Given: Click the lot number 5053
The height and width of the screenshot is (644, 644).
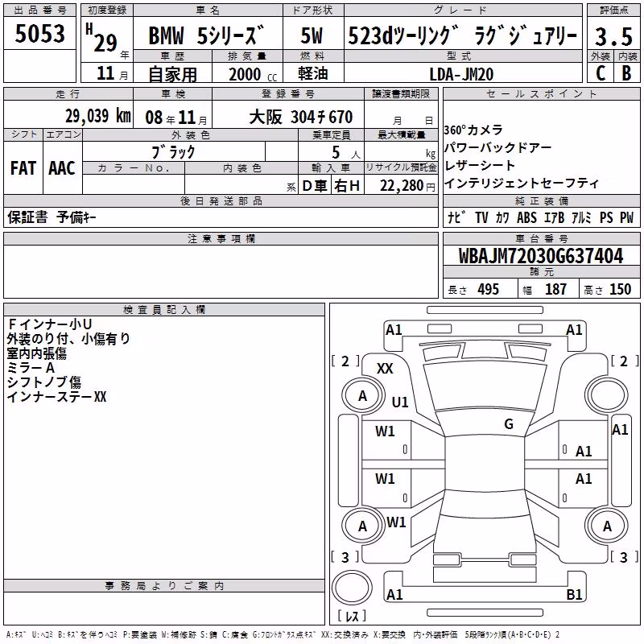Looking at the screenshot, I should point(39,33).
